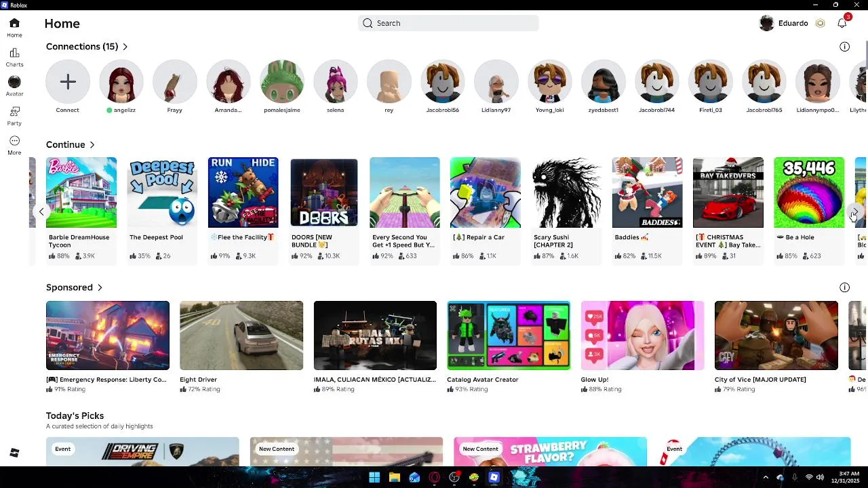
Task: Click the plus Connect button
Action: pyautogui.click(x=68, y=82)
